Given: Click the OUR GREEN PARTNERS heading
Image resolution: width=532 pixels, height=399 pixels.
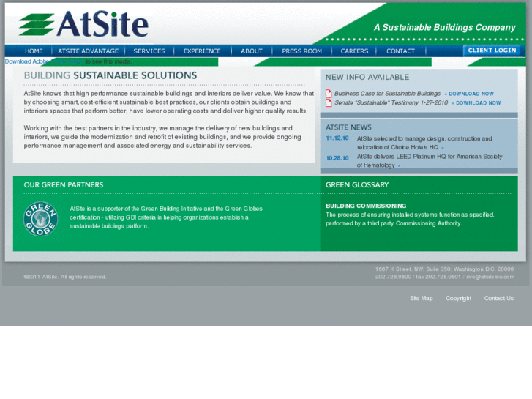Looking at the screenshot, I should coord(64,185).
